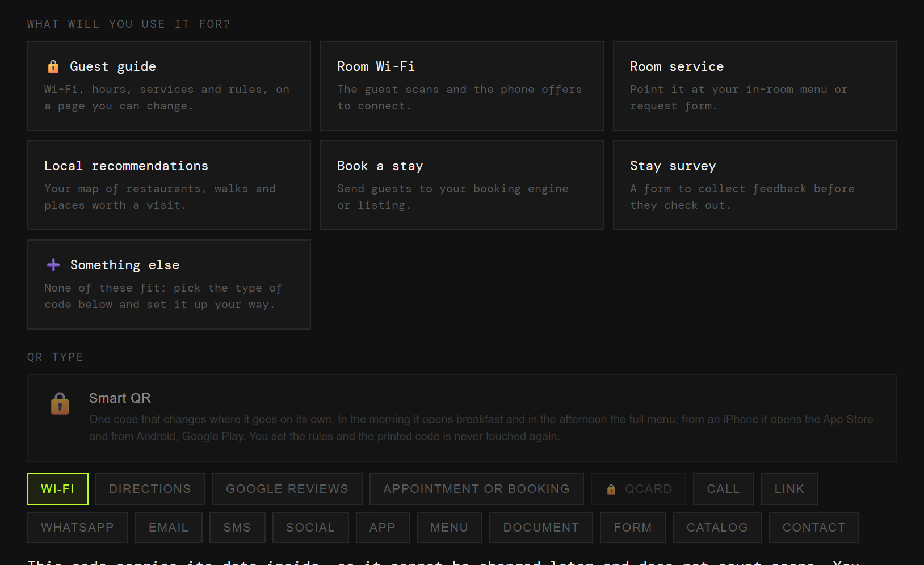
Task: Select the GOOGLE REVIEWS QR type
Action: pyautogui.click(x=287, y=489)
